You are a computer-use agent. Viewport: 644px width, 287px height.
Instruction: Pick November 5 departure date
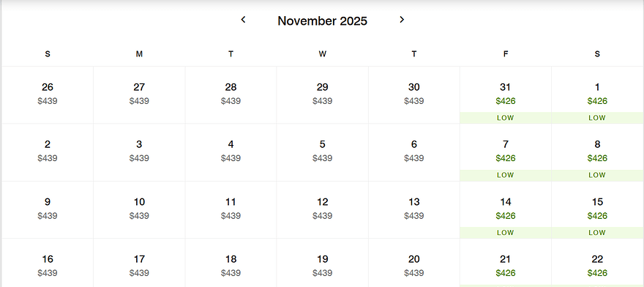323,152
